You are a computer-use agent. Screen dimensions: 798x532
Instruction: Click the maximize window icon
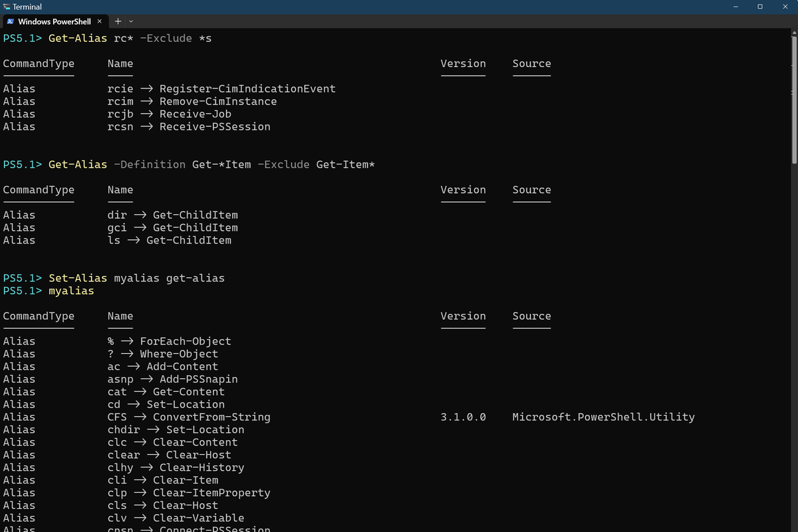tap(759, 6)
